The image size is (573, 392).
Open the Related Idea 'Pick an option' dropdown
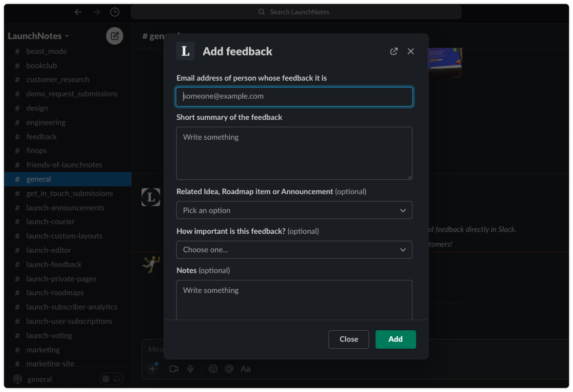point(294,210)
